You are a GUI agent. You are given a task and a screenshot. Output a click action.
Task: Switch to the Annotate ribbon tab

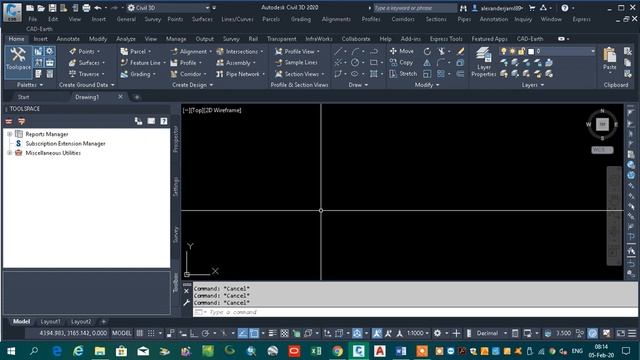[x=68, y=39]
